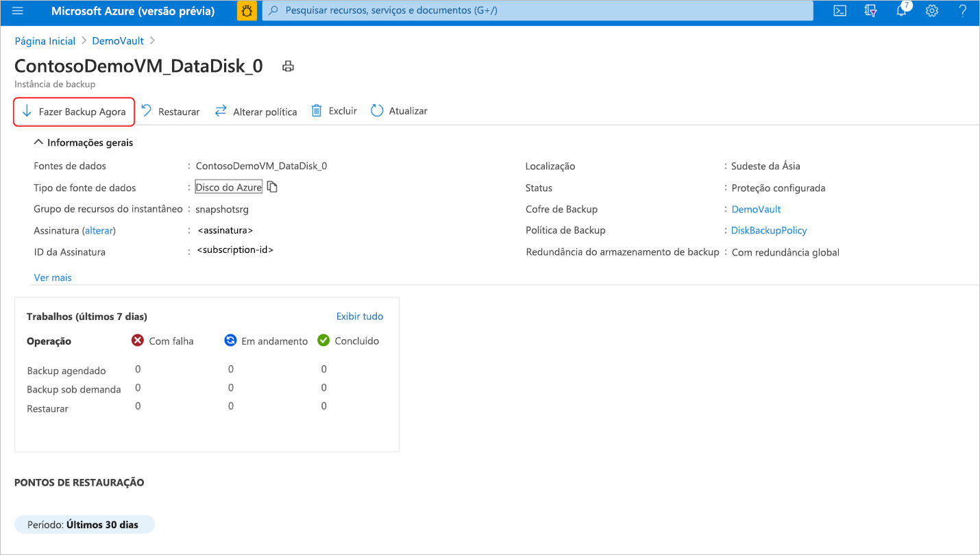The height and width of the screenshot is (555, 980).
Task: Click the Em andamento status header
Action: [267, 341]
